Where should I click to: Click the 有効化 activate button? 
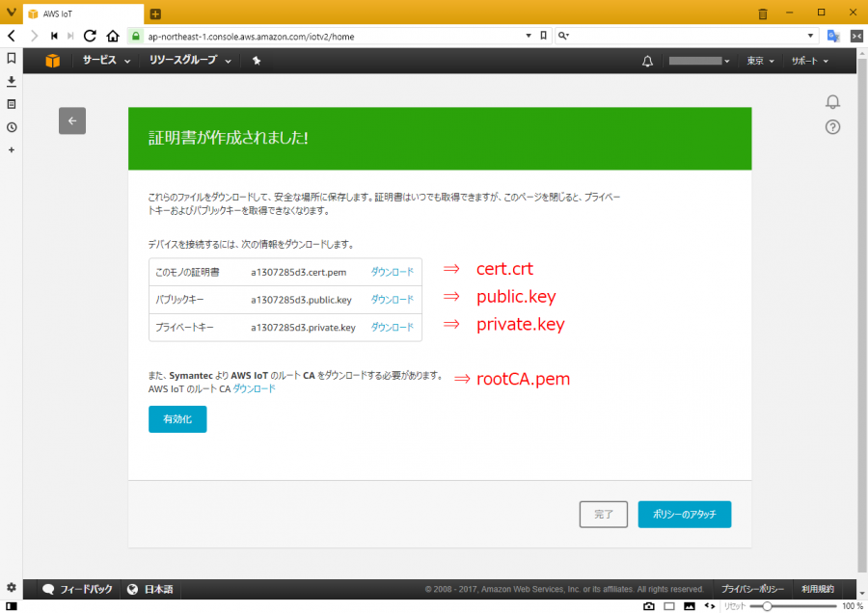tap(177, 419)
